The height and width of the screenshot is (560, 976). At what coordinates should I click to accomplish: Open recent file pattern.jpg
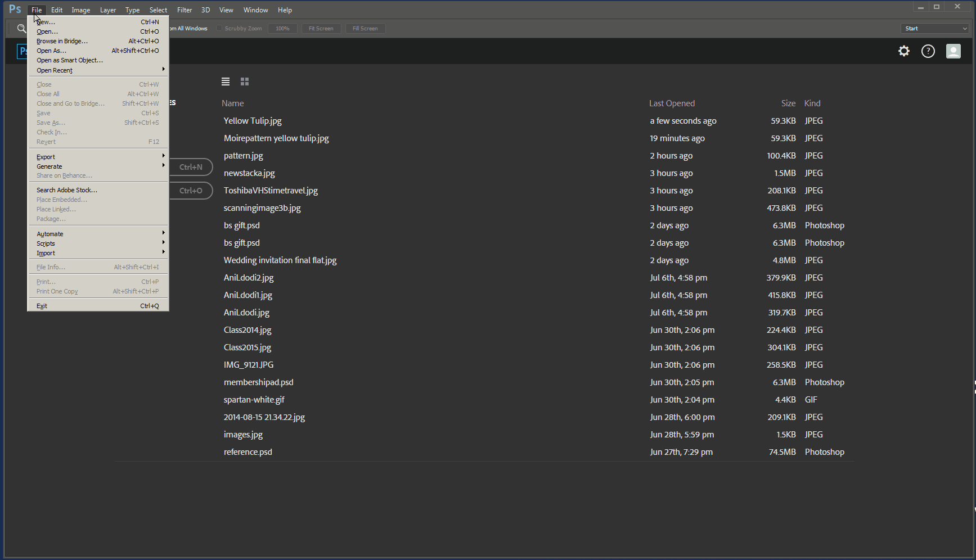(244, 156)
